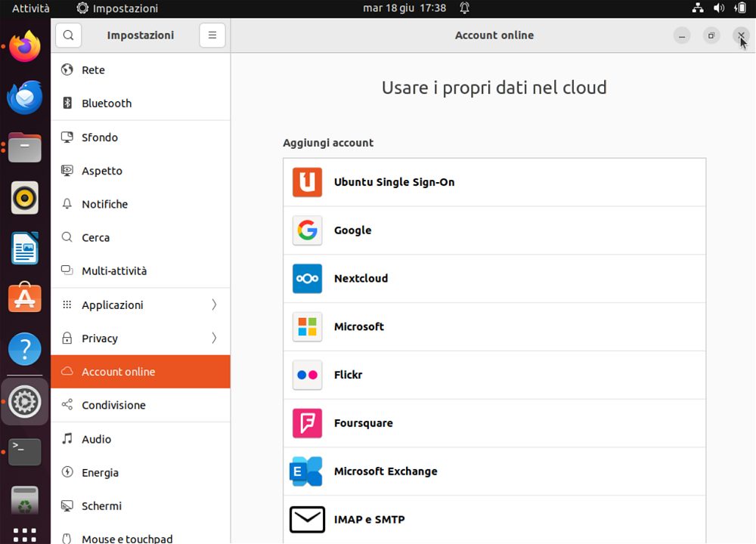Select Account online in the sidebar
The width and height of the screenshot is (756, 544).
click(x=141, y=372)
